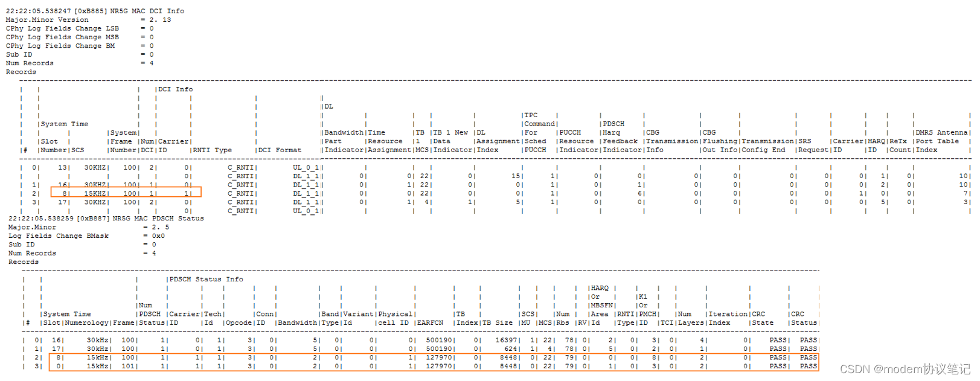
Task: Select "PUCCH Resource Indicator" column header
Action: 578,141
